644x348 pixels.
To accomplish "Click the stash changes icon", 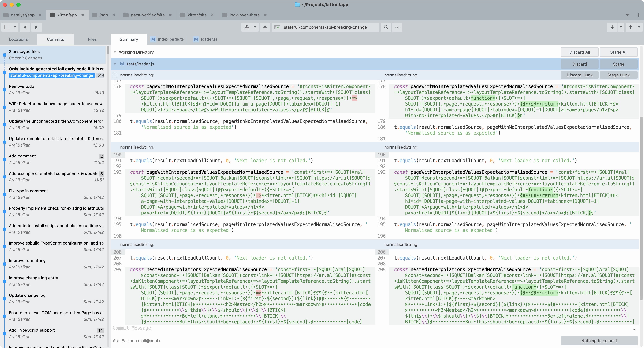I will 246,27.
